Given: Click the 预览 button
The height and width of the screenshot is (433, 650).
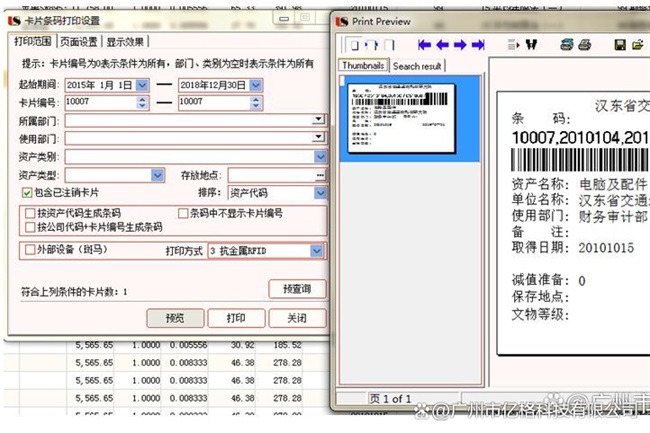Looking at the screenshot, I should (174, 318).
